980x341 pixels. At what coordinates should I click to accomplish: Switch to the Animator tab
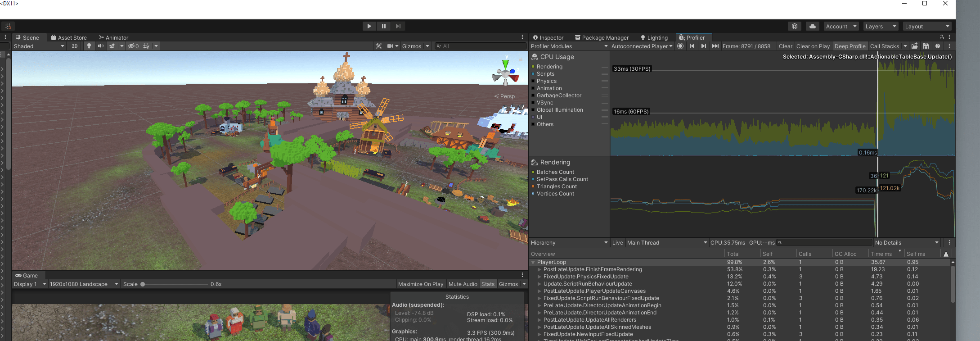pyautogui.click(x=113, y=38)
